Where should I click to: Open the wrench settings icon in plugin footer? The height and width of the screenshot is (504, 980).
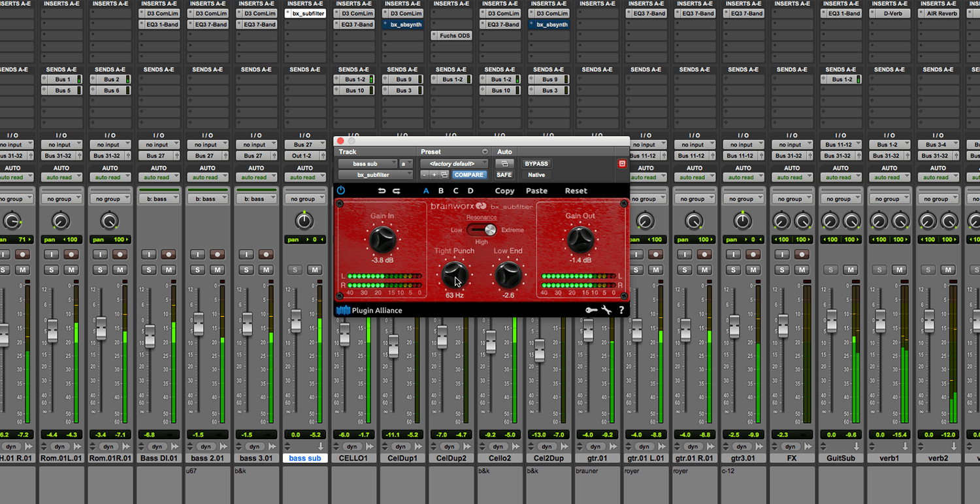click(x=607, y=311)
